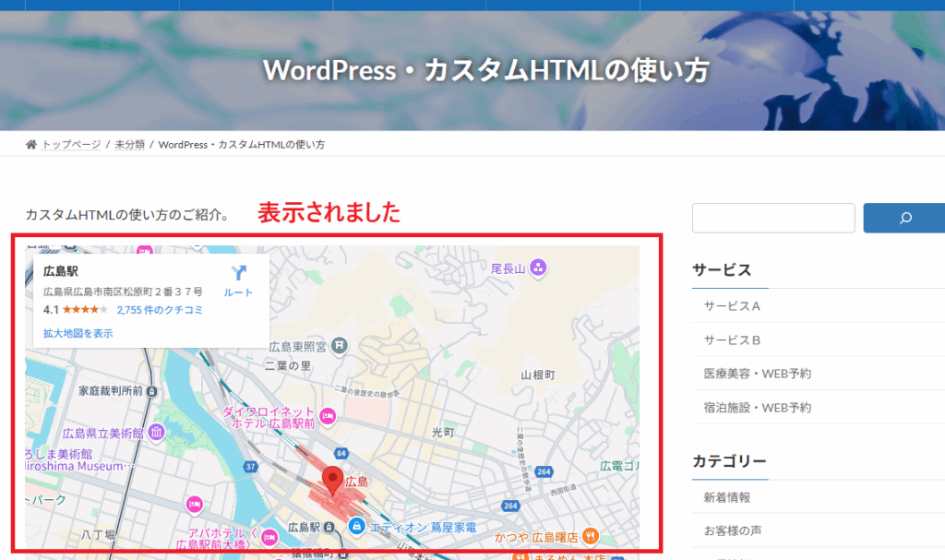Click the home icon in breadcrumb
This screenshot has width=945, height=560.
[x=30, y=144]
